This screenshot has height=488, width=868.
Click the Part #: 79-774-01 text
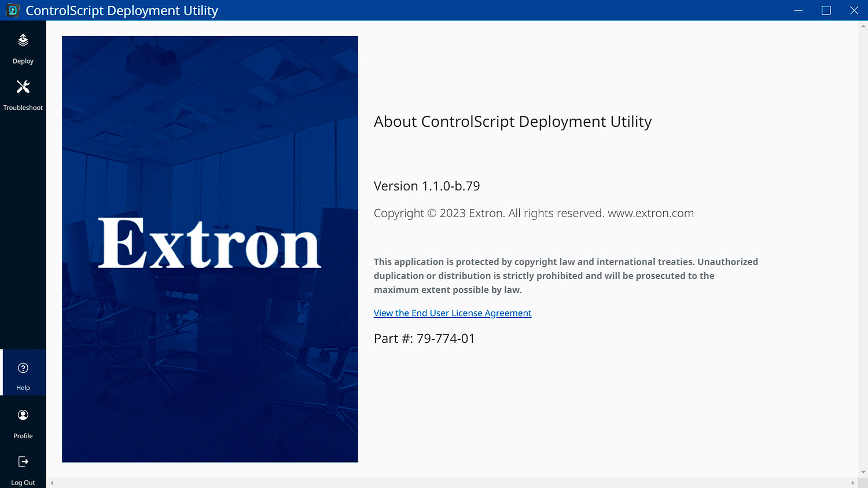(424, 339)
